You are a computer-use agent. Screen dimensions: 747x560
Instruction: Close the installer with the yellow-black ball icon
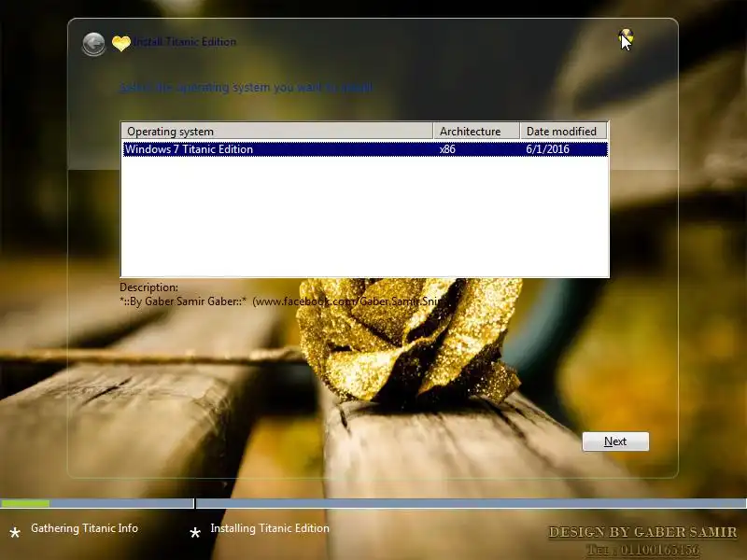click(x=626, y=36)
